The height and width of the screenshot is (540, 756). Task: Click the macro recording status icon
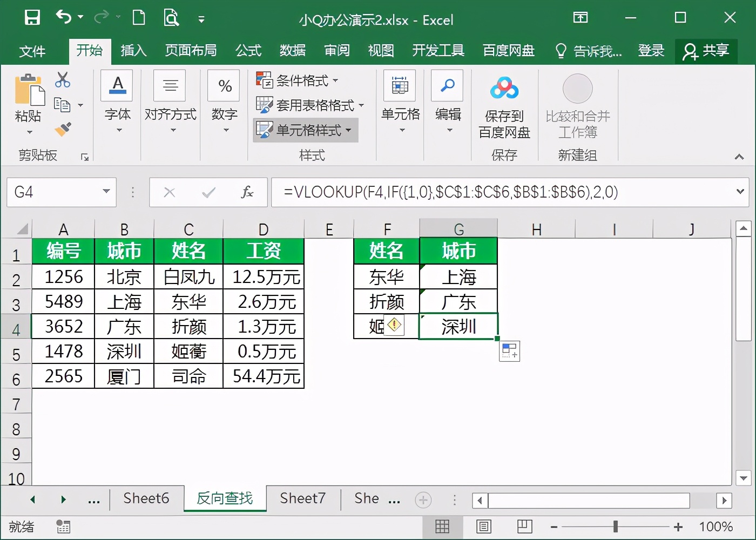[x=63, y=526]
